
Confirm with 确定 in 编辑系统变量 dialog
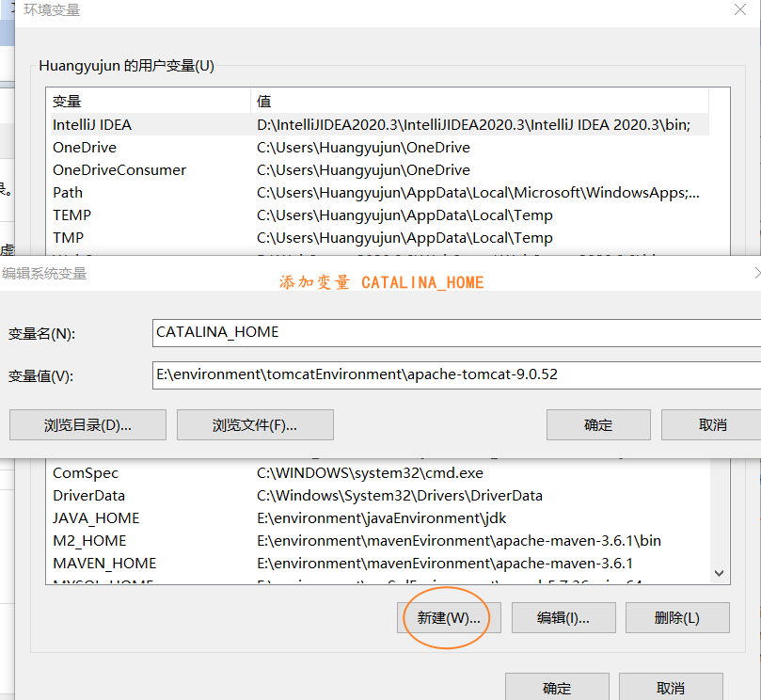[x=598, y=424]
